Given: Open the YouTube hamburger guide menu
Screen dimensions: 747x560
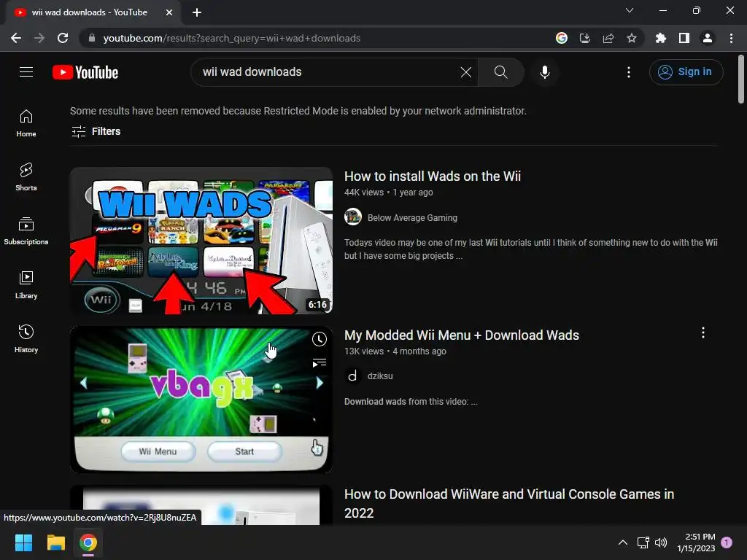Looking at the screenshot, I should point(26,72).
